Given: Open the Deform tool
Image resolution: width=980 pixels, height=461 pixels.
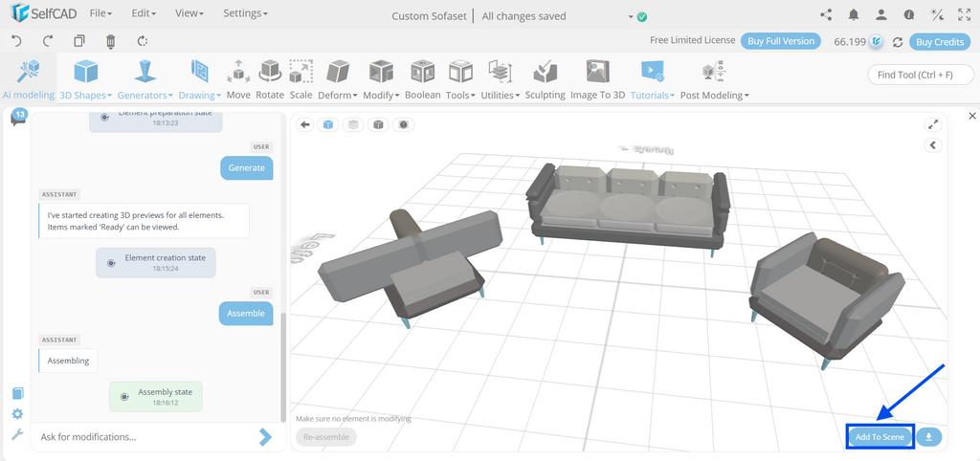Looking at the screenshot, I should (338, 72).
